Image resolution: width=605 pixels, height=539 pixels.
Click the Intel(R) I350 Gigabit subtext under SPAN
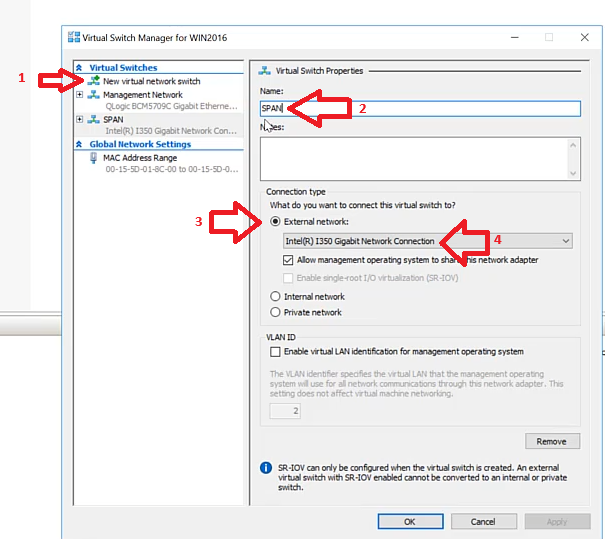[171, 131]
